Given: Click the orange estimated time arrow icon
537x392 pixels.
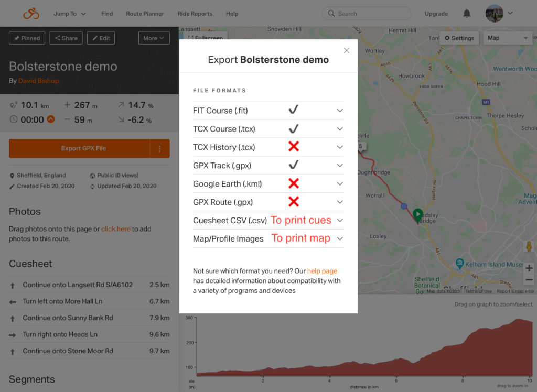Looking at the screenshot, I should pyautogui.click(x=51, y=119).
